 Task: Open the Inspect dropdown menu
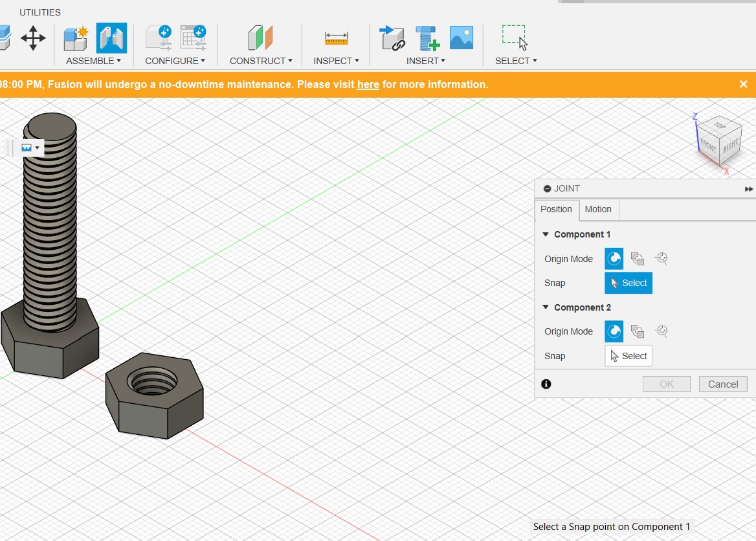pyautogui.click(x=336, y=61)
